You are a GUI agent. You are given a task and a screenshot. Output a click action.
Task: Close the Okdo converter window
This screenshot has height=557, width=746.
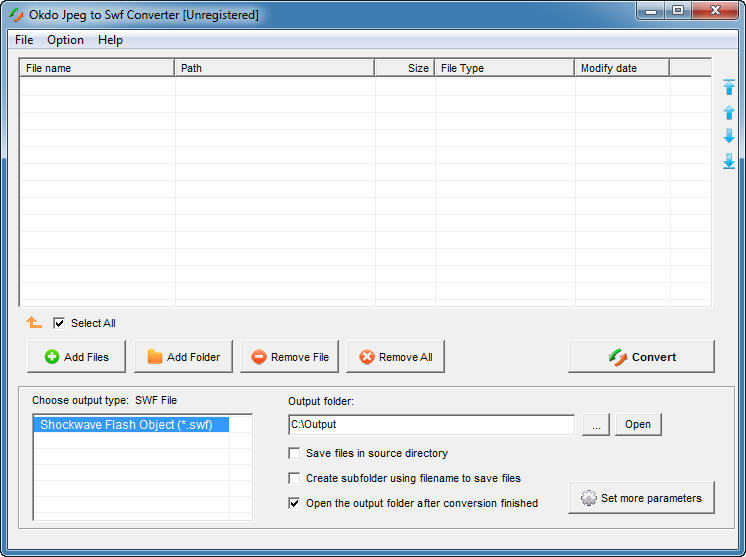[x=715, y=10]
